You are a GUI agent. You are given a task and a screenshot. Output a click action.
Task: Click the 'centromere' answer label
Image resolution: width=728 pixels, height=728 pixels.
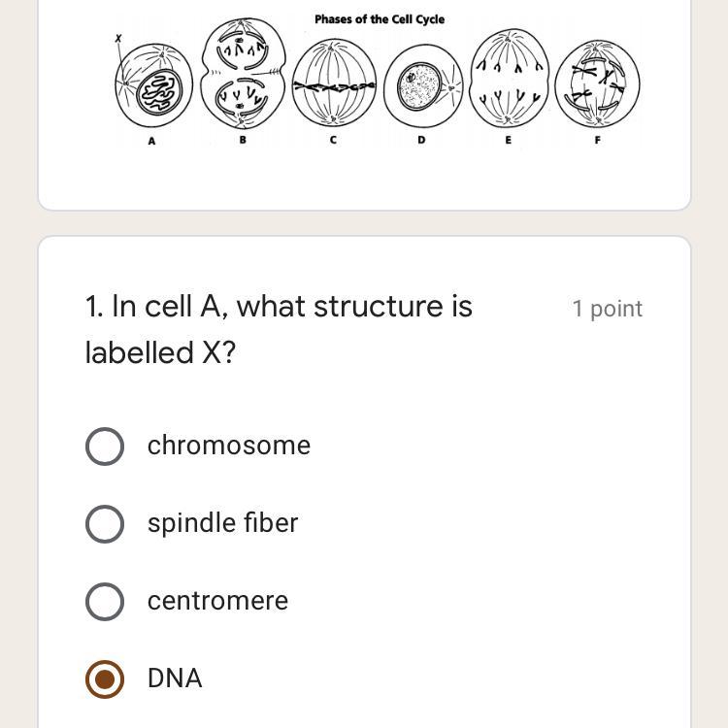(x=217, y=601)
